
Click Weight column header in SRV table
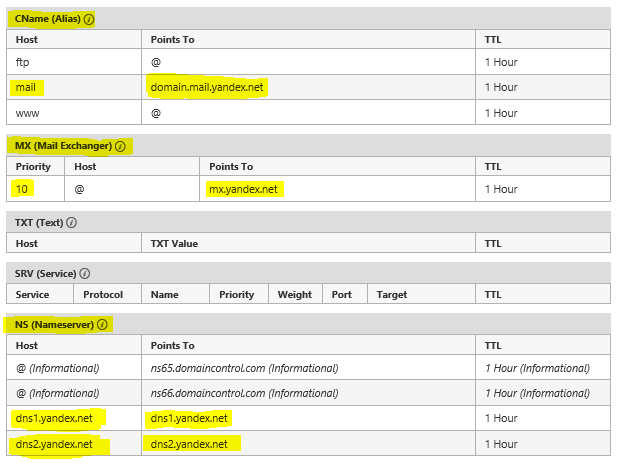point(294,295)
